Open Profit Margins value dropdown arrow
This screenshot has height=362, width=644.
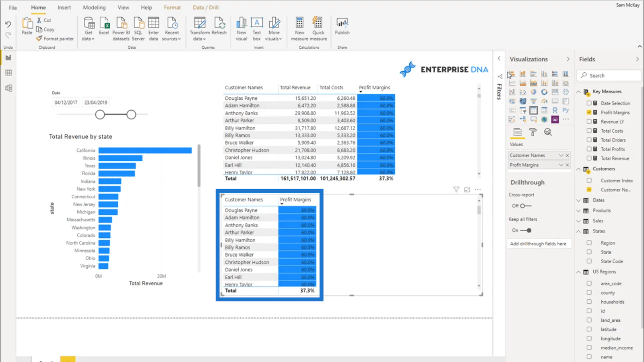[x=561, y=165]
